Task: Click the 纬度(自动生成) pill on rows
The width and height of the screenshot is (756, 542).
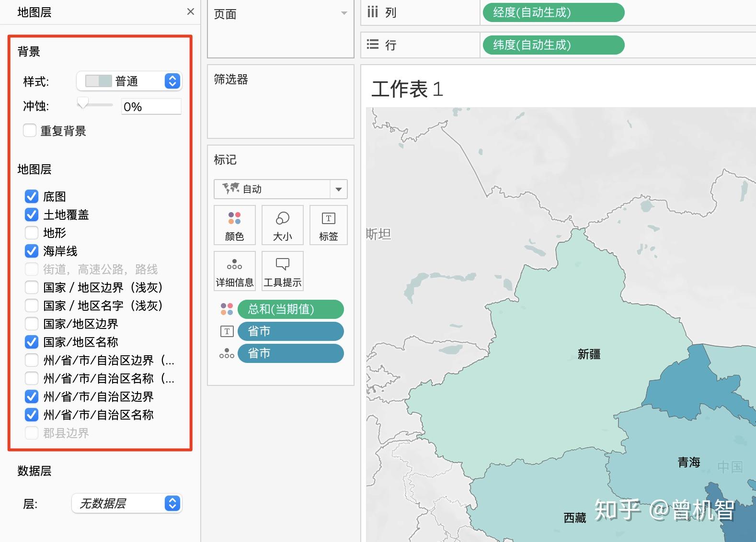Action: [553, 45]
